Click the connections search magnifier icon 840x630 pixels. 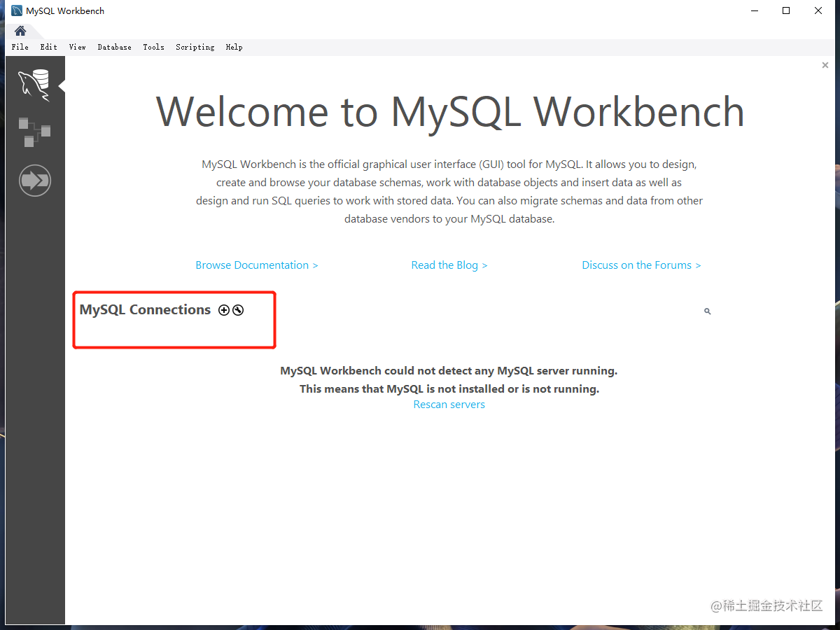(x=708, y=311)
